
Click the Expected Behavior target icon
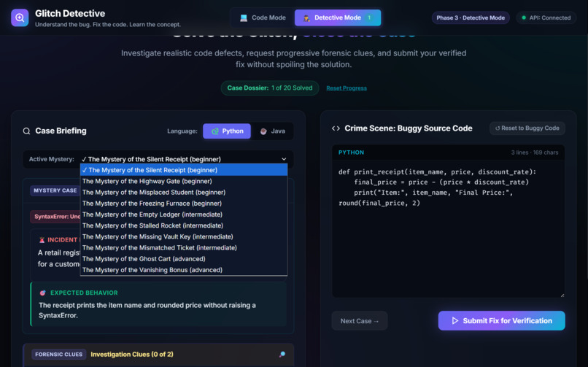[43, 293]
